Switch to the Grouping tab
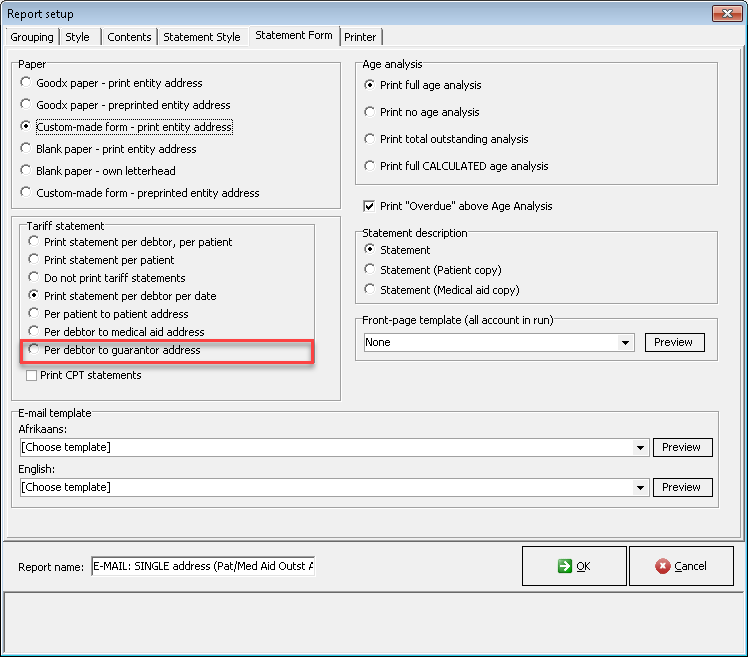The image size is (748, 657). coord(32,37)
